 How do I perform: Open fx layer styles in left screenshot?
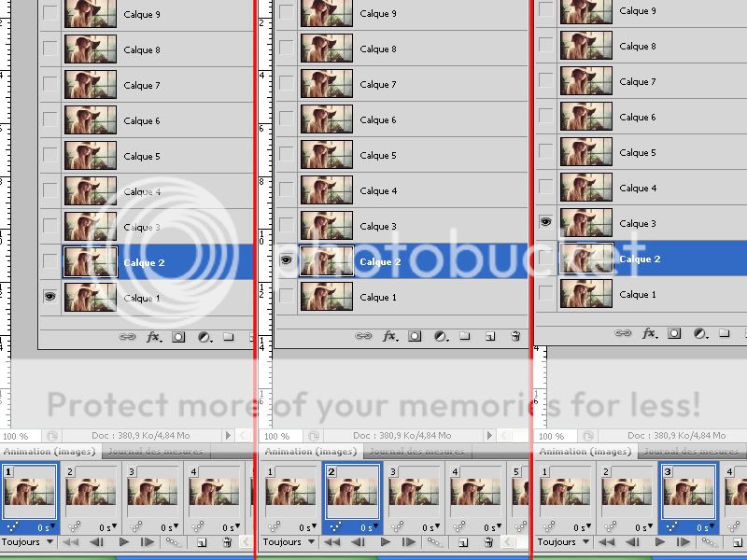click(153, 337)
